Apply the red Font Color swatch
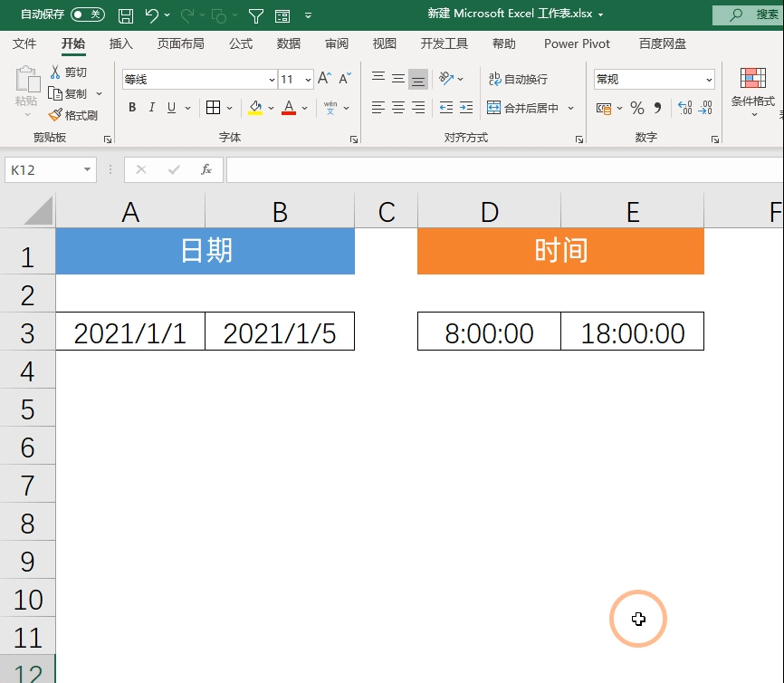Image resolution: width=784 pixels, height=683 pixels. click(289, 108)
